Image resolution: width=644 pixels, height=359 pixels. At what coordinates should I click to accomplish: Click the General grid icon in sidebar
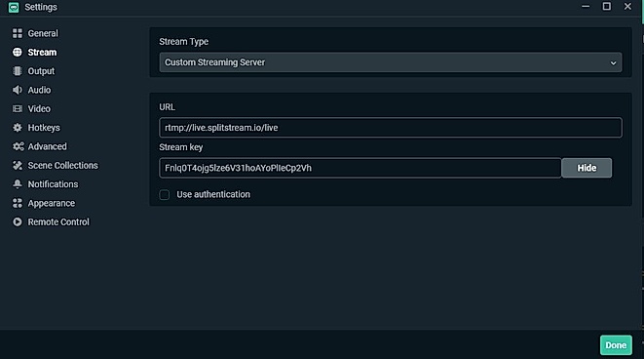18,33
